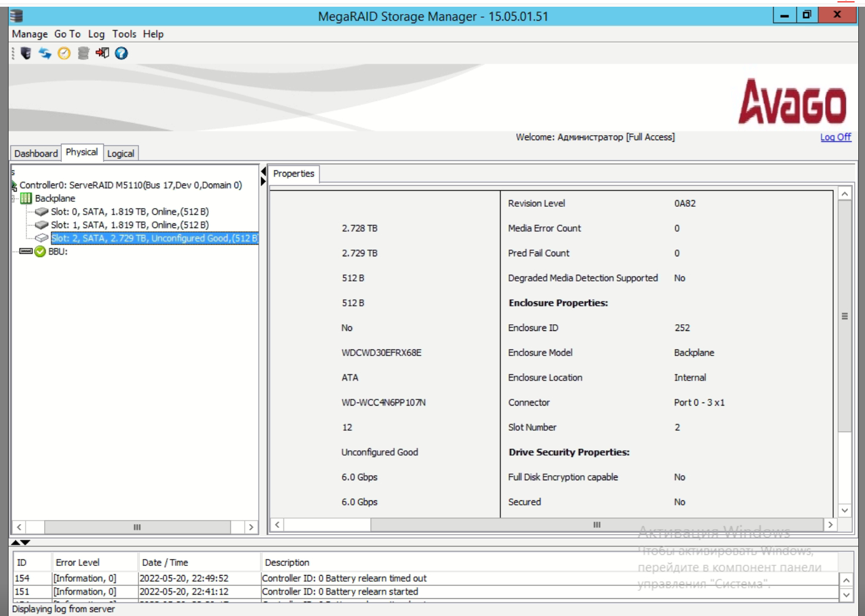Click the Revision Level value 0A82
This screenshot has height=616, width=865.
point(685,203)
